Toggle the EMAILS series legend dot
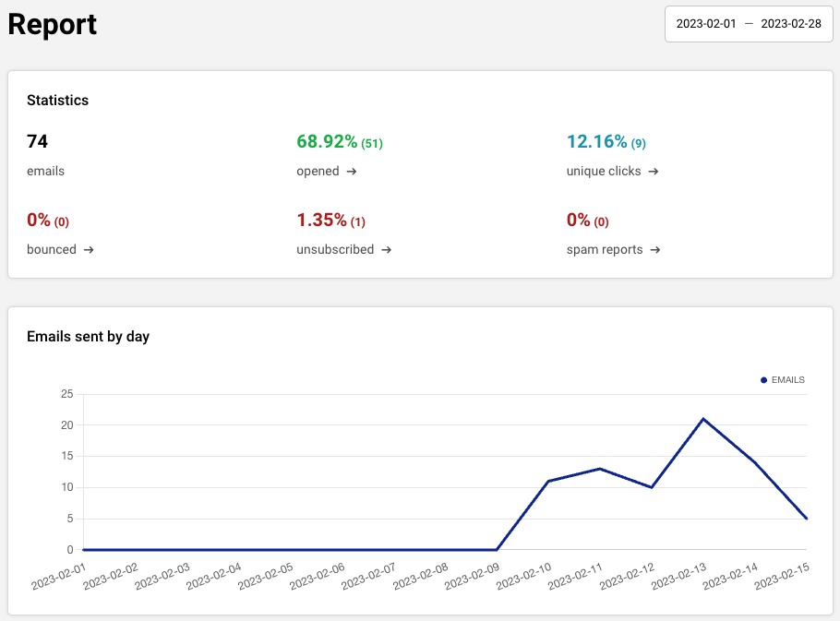The height and width of the screenshot is (621, 840). 763,380
